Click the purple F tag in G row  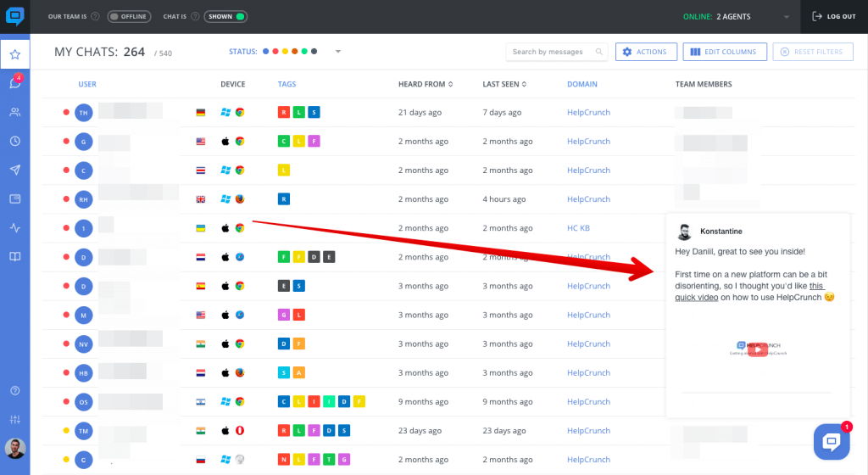coord(314,141)
